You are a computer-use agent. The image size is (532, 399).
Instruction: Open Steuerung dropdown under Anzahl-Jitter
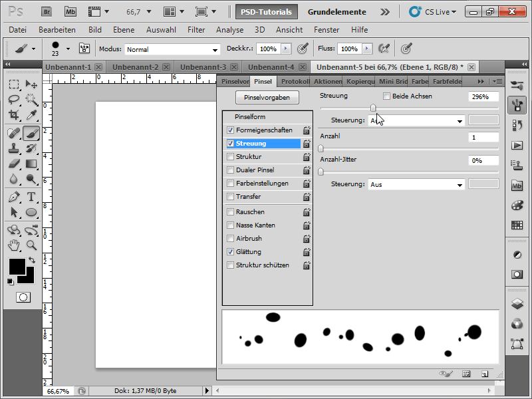[416, 185]
